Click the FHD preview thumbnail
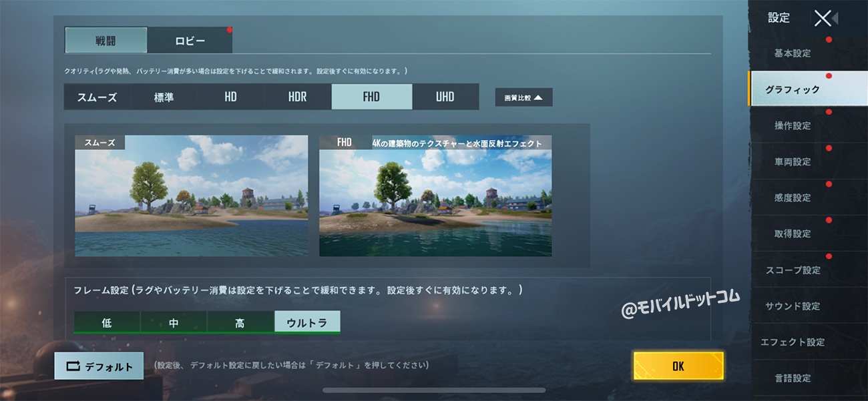 (x=435, y=195)
